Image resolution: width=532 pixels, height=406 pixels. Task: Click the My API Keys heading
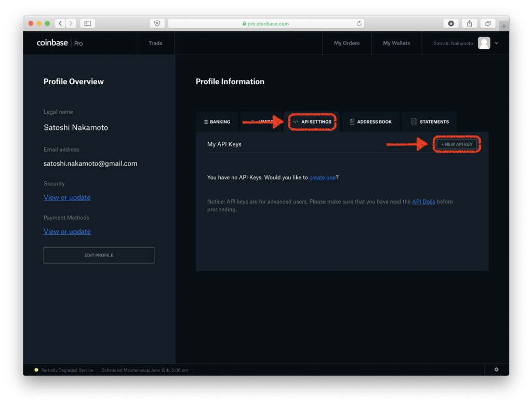[x=224, y=144]
